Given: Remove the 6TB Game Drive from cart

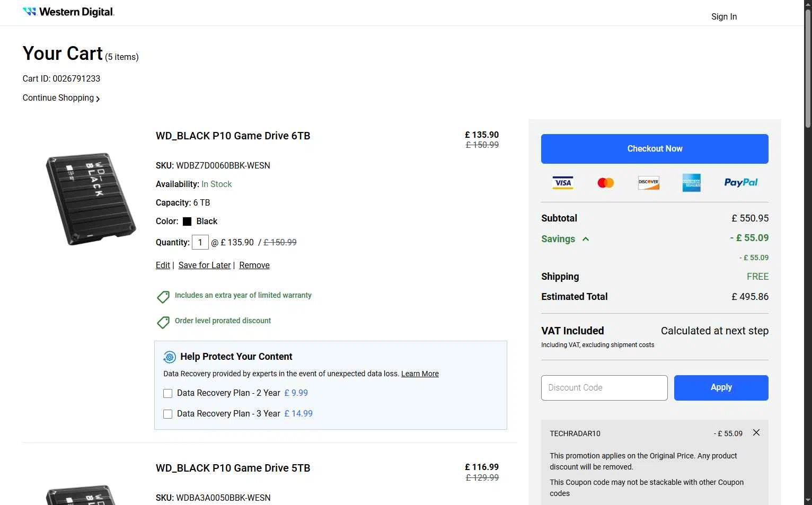Looking at the screenshot, I should (x=254, y=265).
